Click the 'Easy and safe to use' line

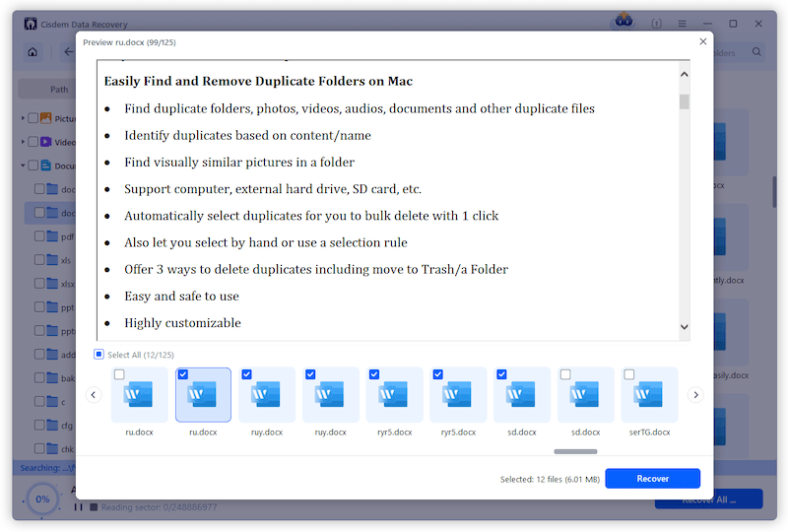point(181,297)
